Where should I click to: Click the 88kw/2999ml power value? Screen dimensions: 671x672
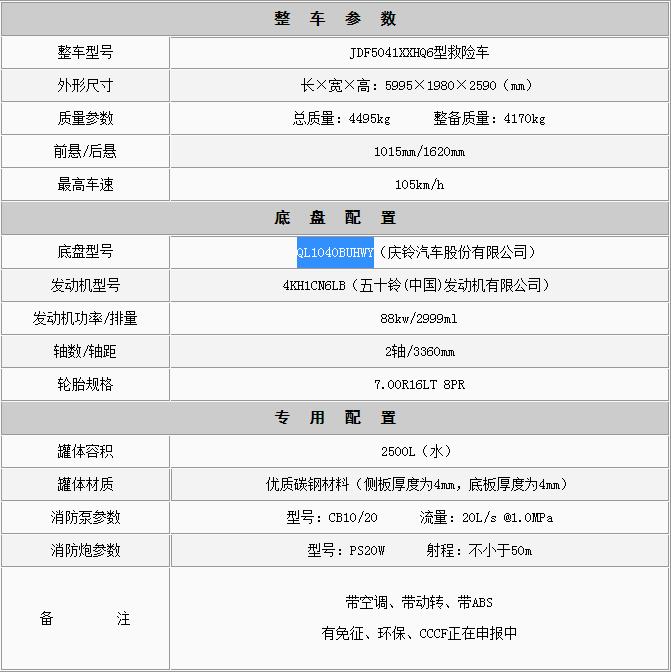tap(419, 319)
